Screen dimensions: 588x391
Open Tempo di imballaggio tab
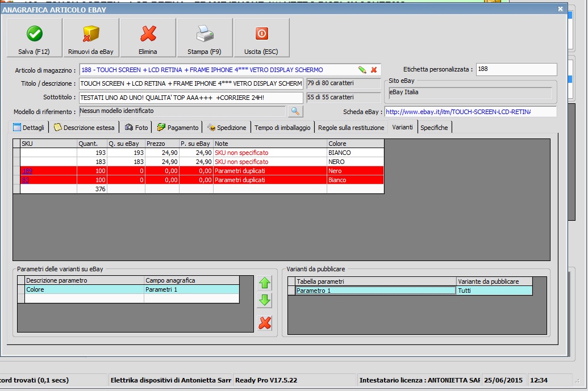282,128
